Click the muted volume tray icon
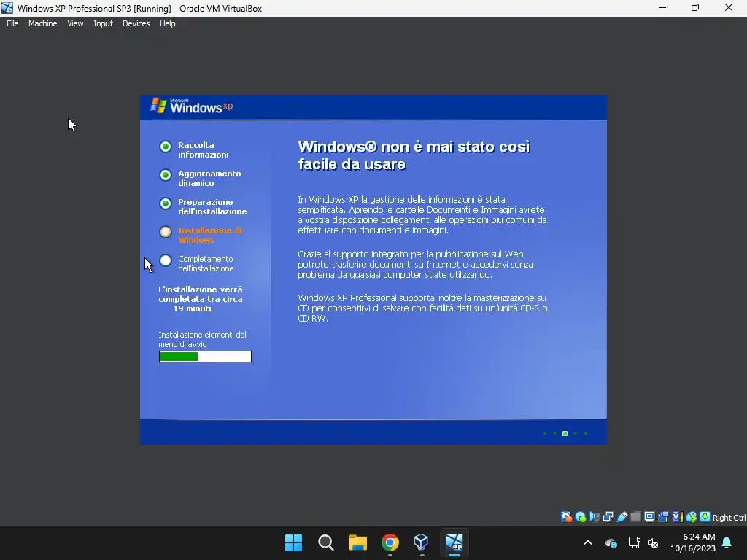This screenshot has width=747, height=560. coord(653,542)
